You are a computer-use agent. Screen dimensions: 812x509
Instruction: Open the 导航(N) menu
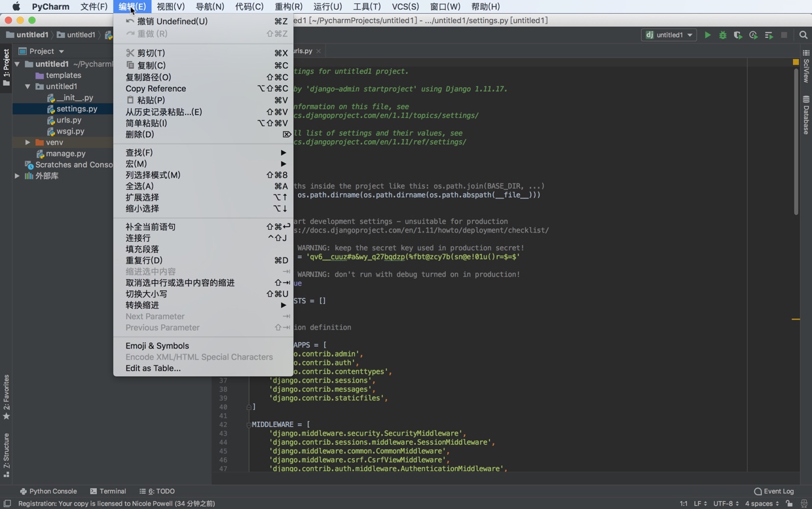210,7
